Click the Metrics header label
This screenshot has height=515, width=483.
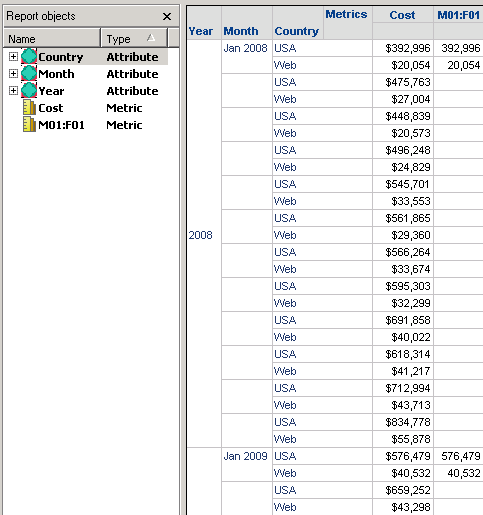coord(346,14)
